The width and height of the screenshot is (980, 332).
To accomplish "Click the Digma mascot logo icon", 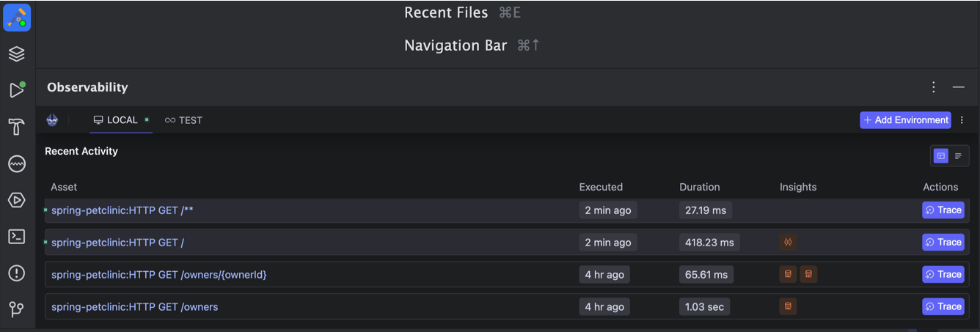I will 52,120.
